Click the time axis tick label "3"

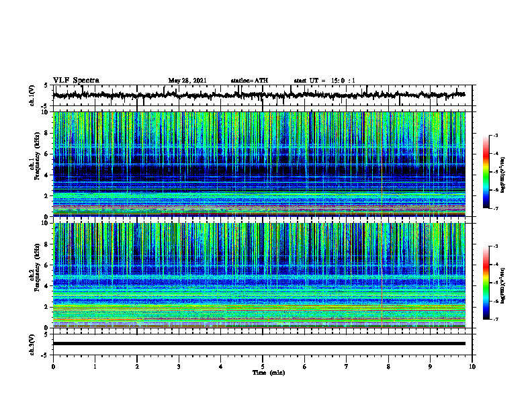pyautogui.click(x=179, y=367)
